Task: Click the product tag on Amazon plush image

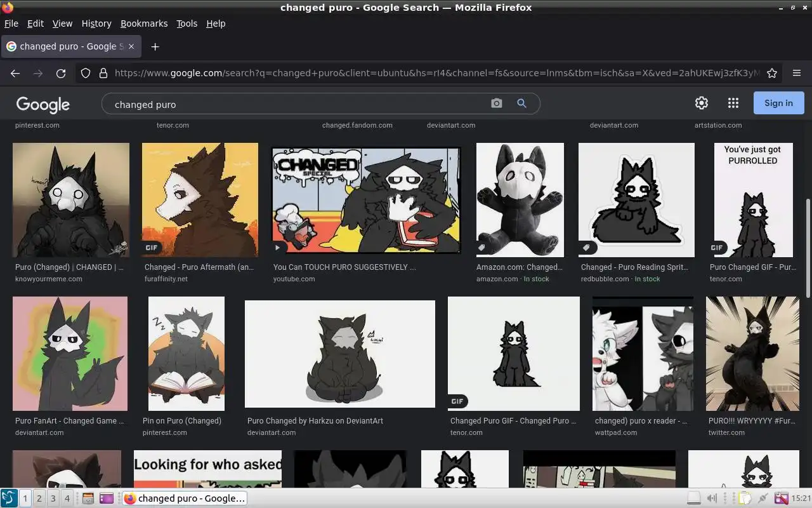Action: [482, 248]
